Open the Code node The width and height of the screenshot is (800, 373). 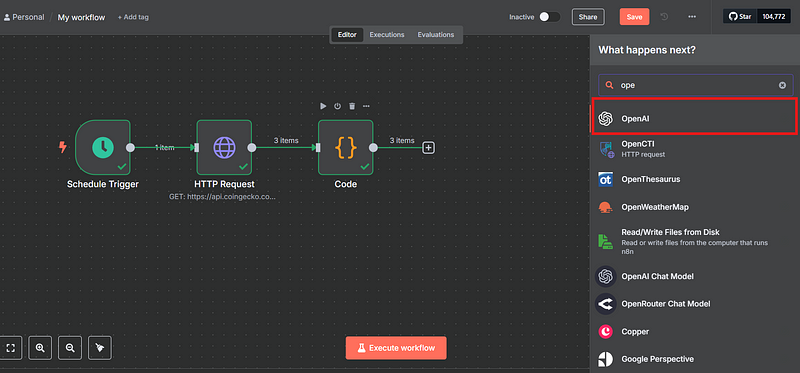point(345,147)
